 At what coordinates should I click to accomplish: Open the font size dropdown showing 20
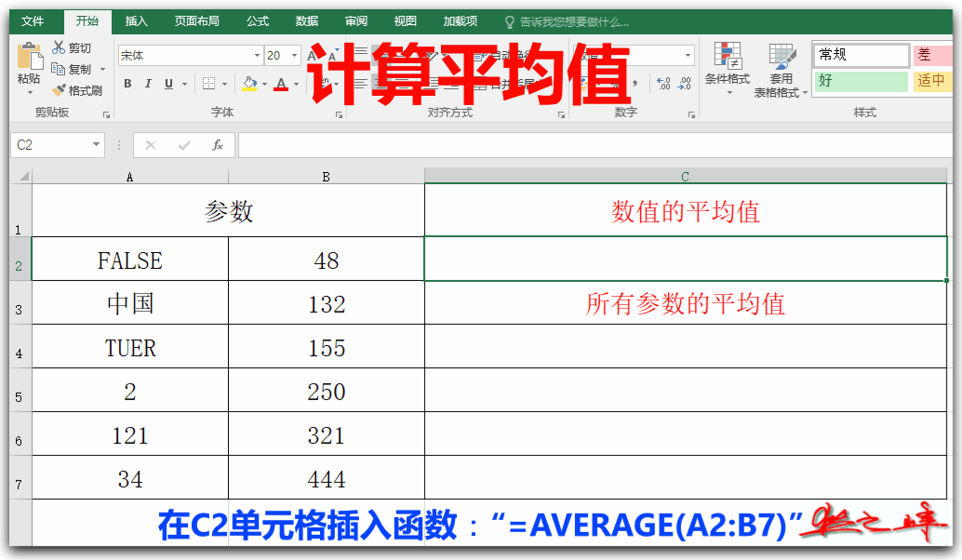(295, 55)
